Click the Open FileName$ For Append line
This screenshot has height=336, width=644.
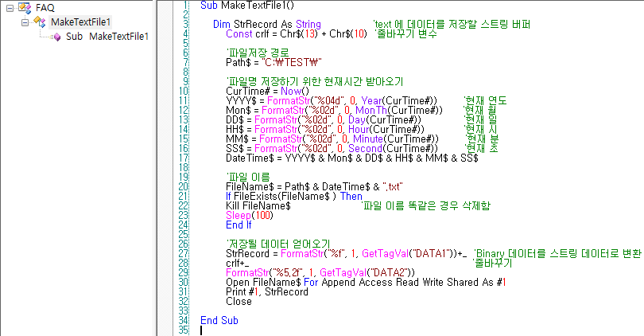[366, 282]
